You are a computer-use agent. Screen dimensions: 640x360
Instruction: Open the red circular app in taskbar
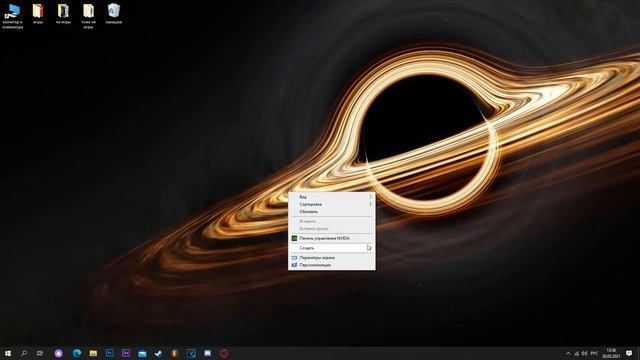224,353
